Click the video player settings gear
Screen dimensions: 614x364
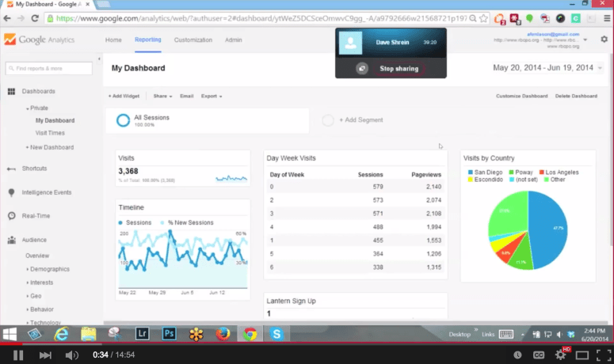point(560,355)
